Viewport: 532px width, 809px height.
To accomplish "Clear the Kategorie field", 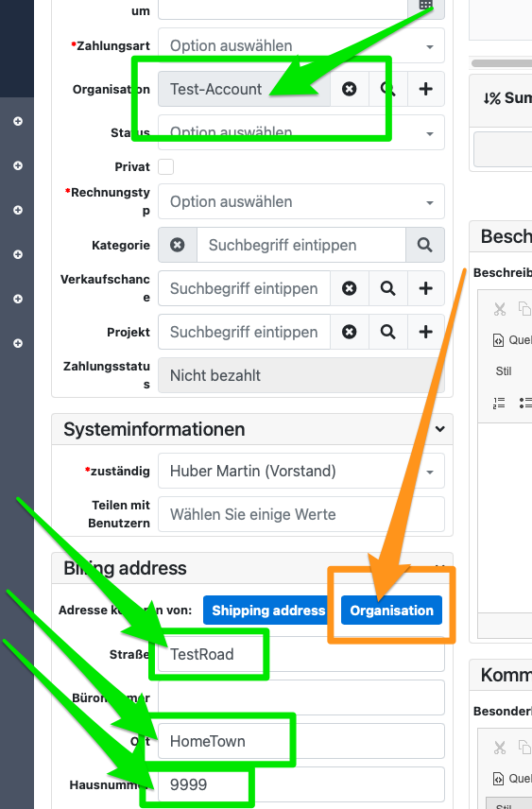I will (178, 245).
